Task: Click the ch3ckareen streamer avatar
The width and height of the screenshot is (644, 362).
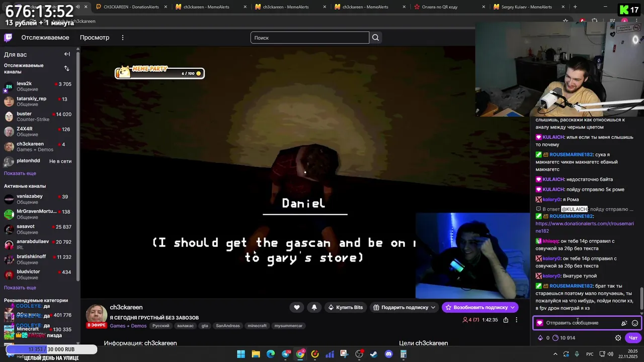Action: click(96, 315)
